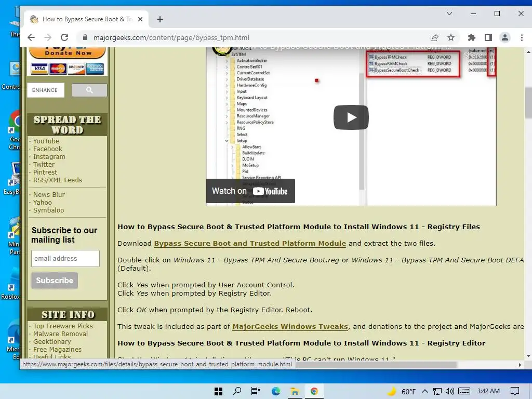Screen dimensions: 532x399
Task: Close the How to Bypass Secure Boot tab
Action: coord(140,19)
